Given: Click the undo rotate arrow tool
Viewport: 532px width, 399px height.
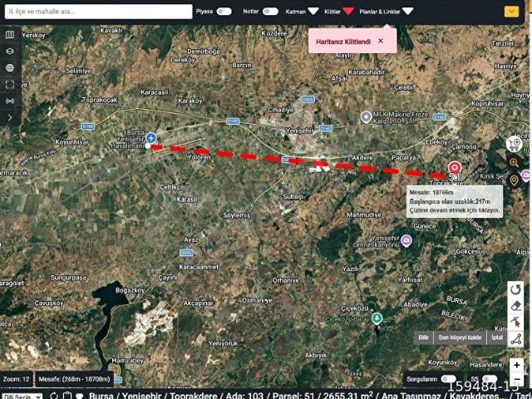Looking at the screenshot, I should [x=516, y=289].
